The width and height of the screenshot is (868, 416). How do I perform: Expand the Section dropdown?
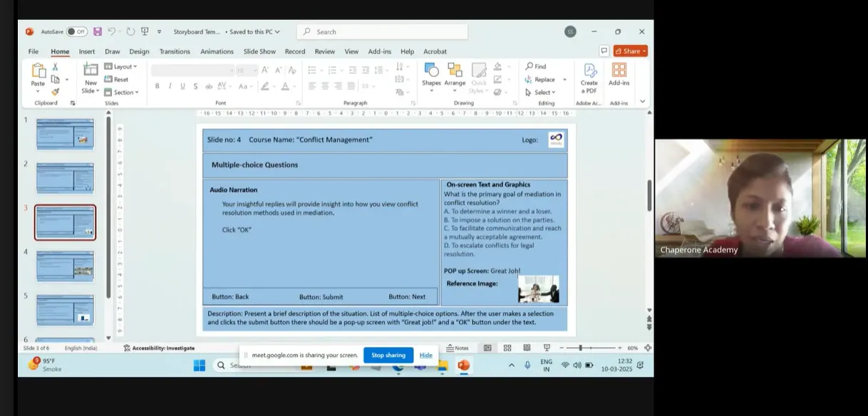point(122,92)
